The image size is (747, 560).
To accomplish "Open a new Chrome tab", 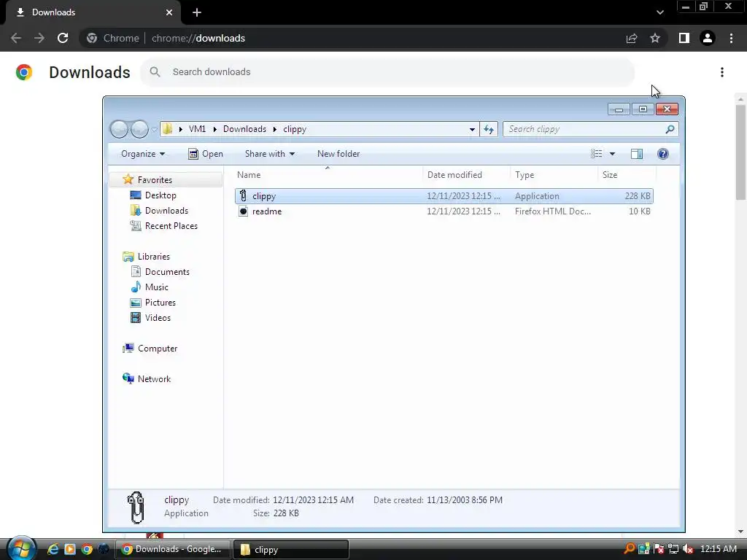I will tap(197, 12).
